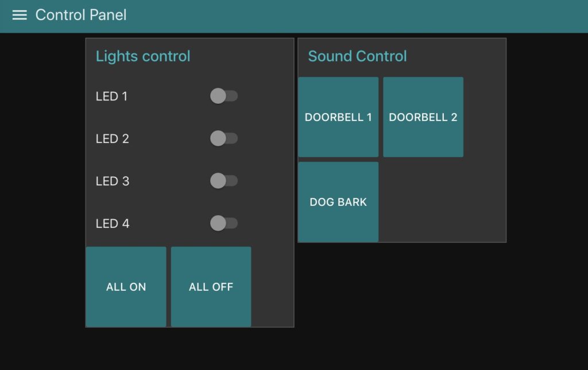
Task: Toggle the LED 3 switch
Action: point(224,181)
